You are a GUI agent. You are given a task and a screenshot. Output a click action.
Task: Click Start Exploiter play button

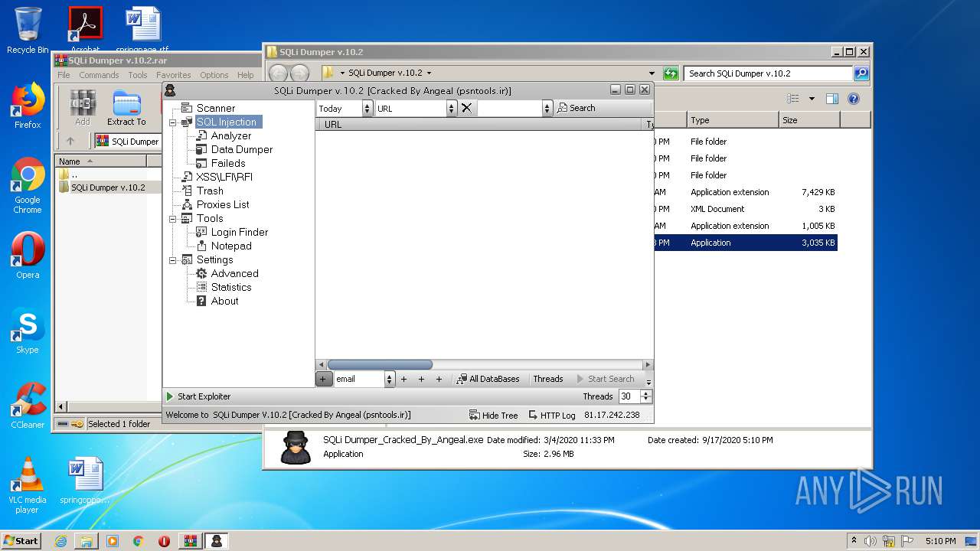(x=170, y=396)
